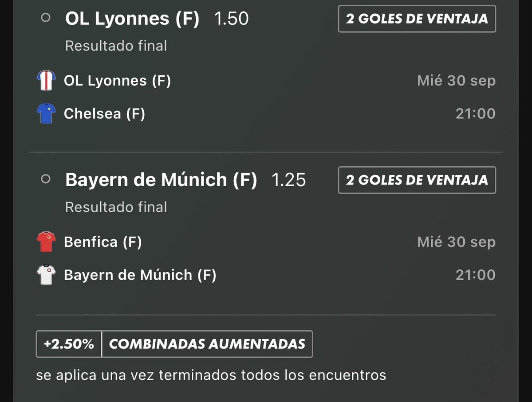Click the Chelsea blue jersey icon
The height and width of the screenshot is (402, 532).
46,113
